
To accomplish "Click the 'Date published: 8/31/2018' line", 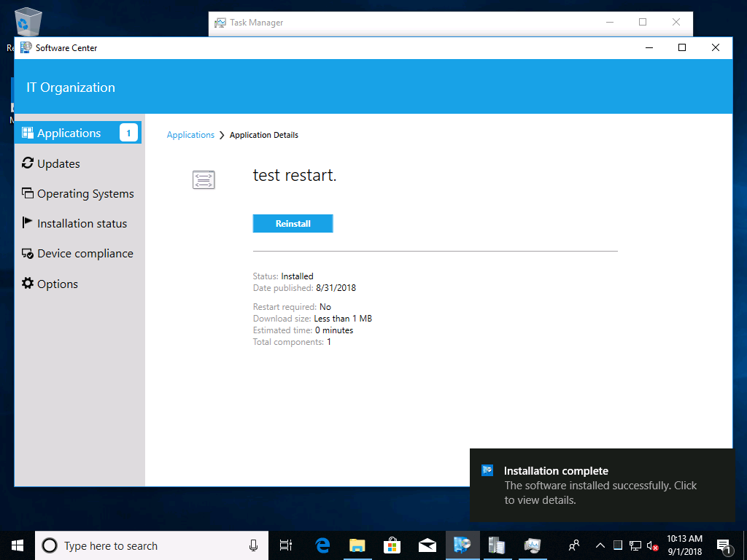I will pos(304,287).
